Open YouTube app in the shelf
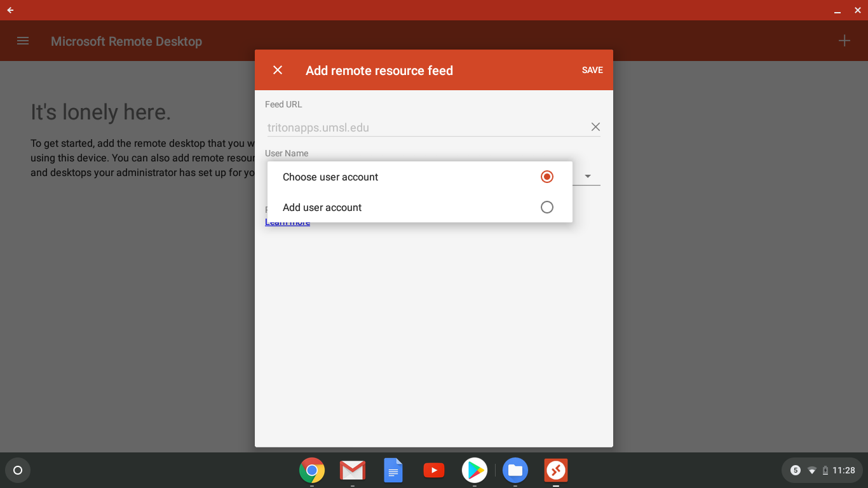868x488 pixels. (434, 471)
